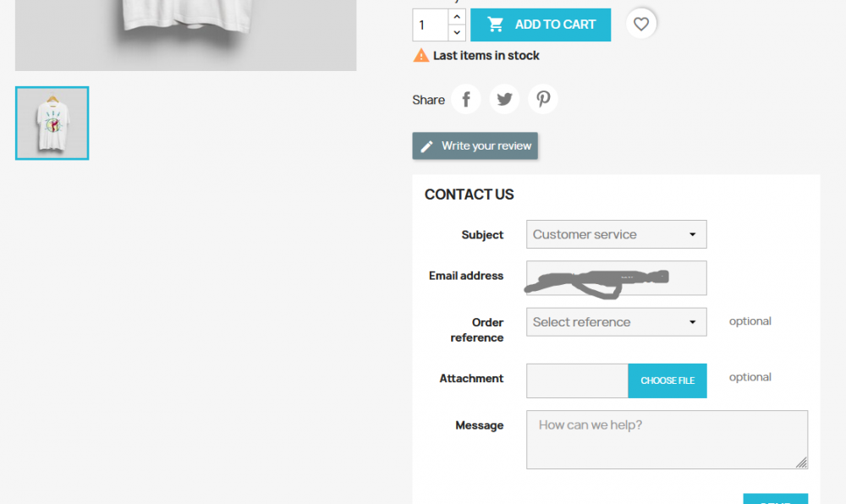
Task: Increase quantity with up arrow
Action: (x=457, y=17)
